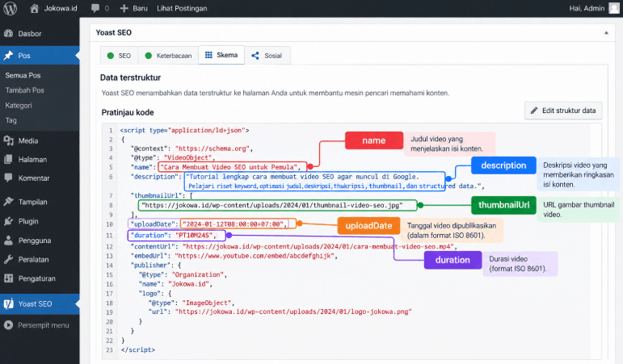Open Dasbor via gauge icon
The height and width of the screenshot is (364, 623).
tap(8, 34)
